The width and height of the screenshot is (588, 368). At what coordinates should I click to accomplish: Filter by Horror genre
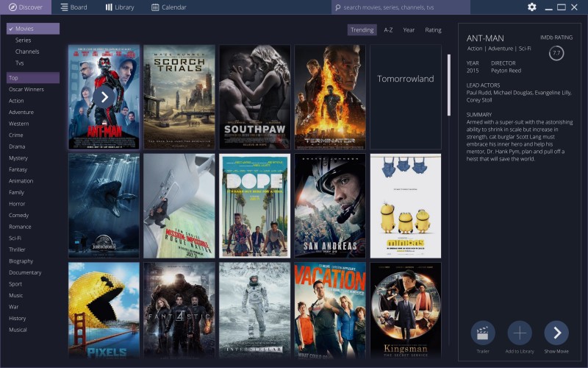click(17, 204)
